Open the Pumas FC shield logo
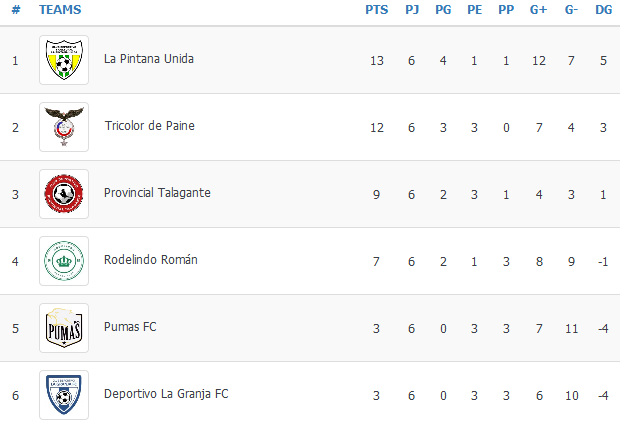This screenshot has width=626, height=424. [64, 328]
